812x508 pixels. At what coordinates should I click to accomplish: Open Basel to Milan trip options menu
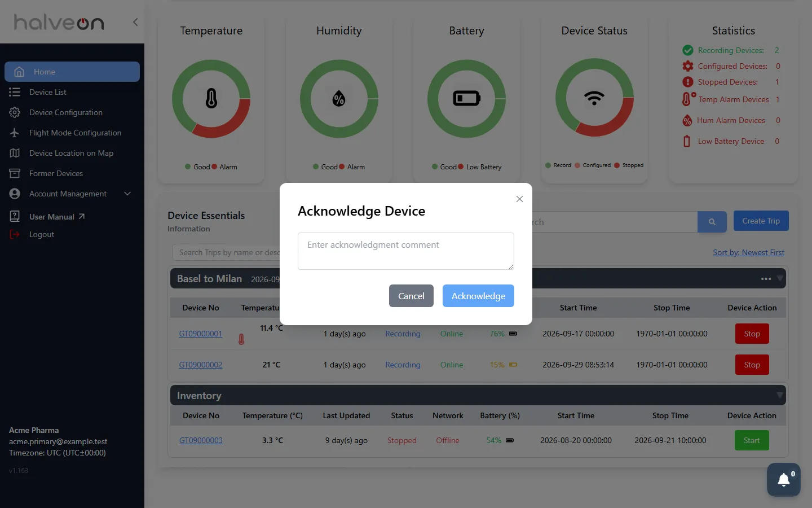click(x=766, y=279)
